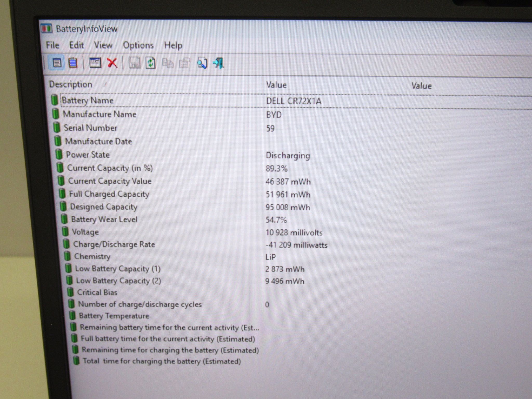Screen dimensions: 532x399
Task: Click the battery icon beside Manufacture Name
Action: tap(55, 114)
